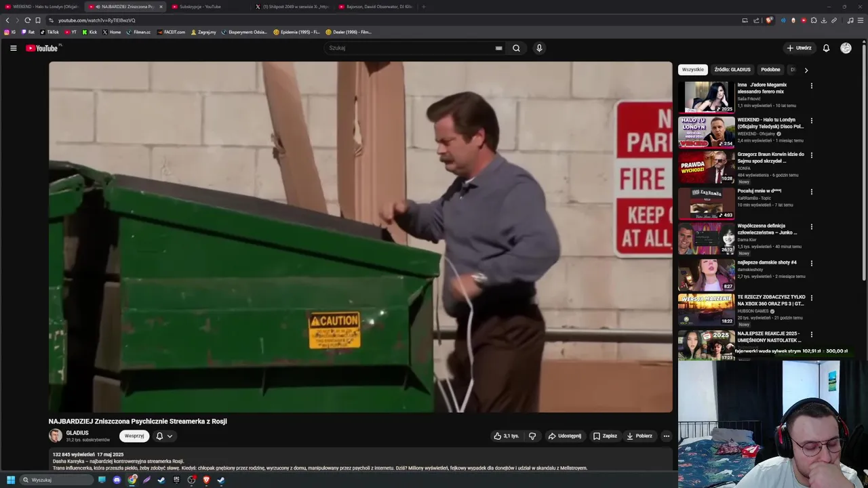Start voice search with the microphone icon

click(539, 48)
